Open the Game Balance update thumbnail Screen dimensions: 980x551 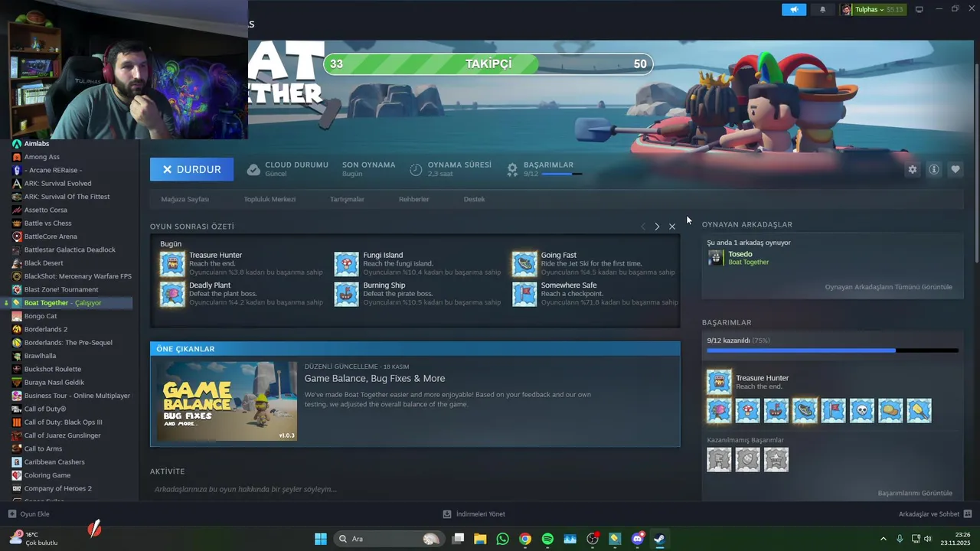tap(227, 401)
